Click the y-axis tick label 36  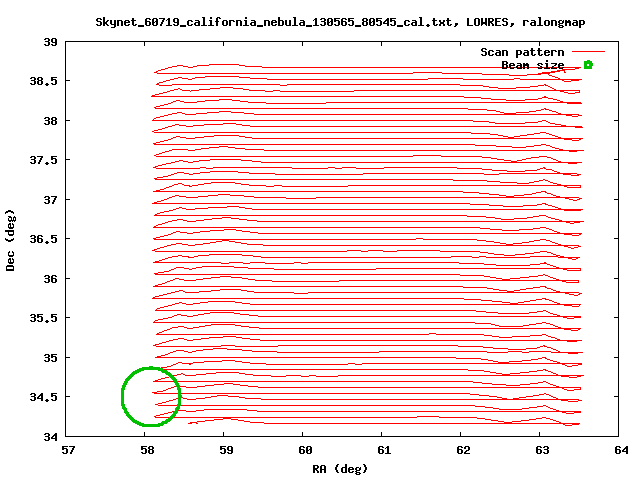[51, 279]
